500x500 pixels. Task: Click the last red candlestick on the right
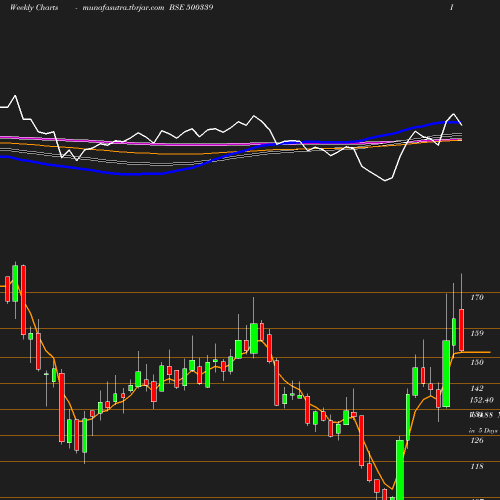click(462, 330)
